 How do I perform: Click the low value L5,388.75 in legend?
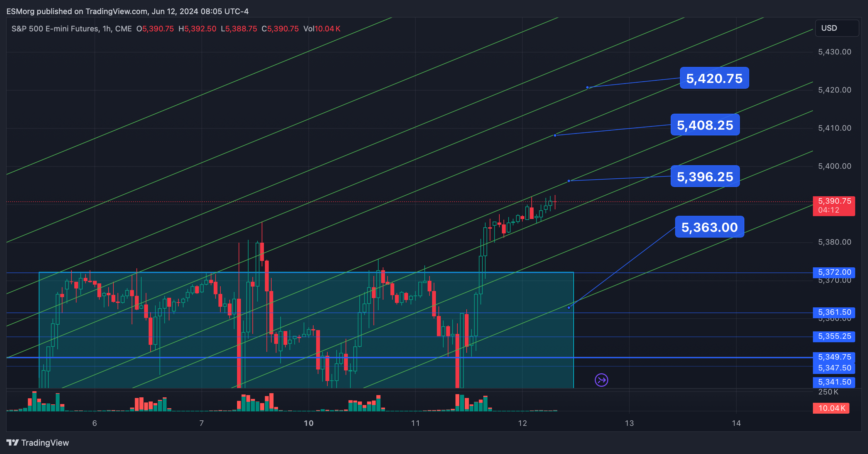[x=239, y=28]
